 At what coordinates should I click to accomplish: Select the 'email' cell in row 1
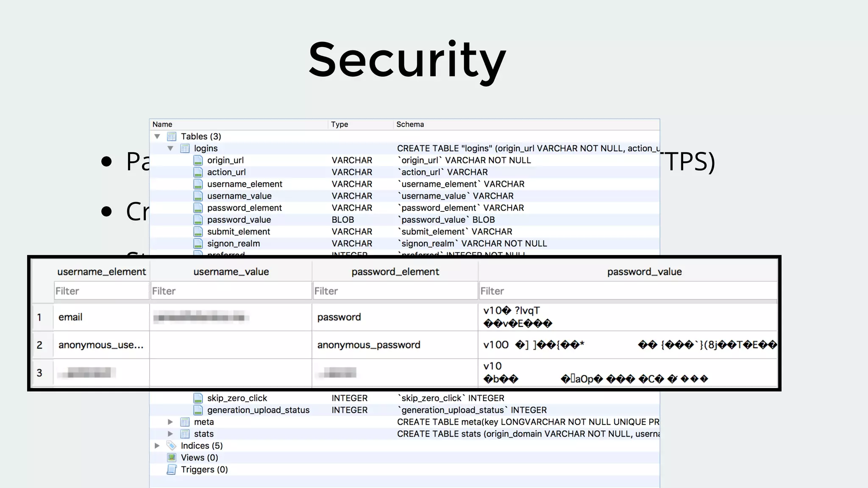[102, 317]
